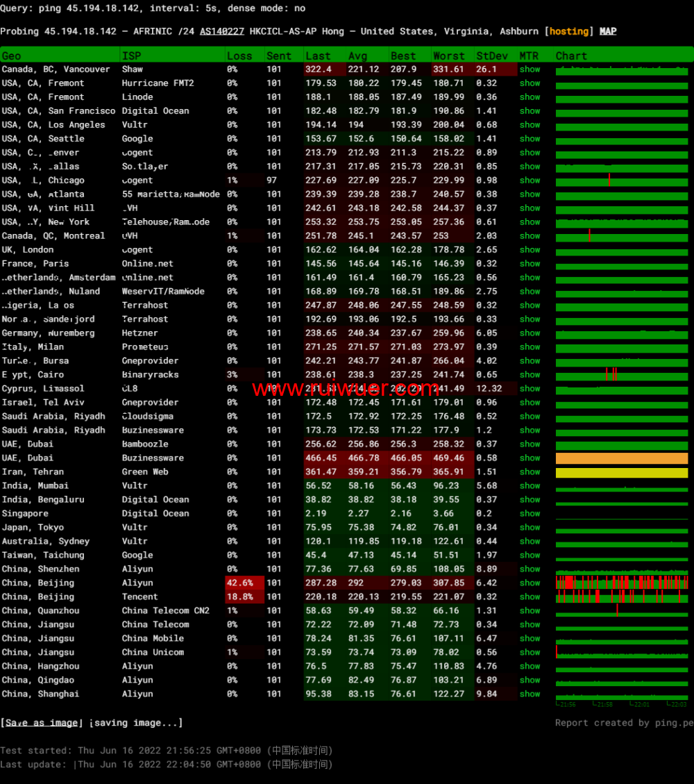Screen dimensions: 694x784
Task: Click the Loss column header
Action: (x=239, y=56)
